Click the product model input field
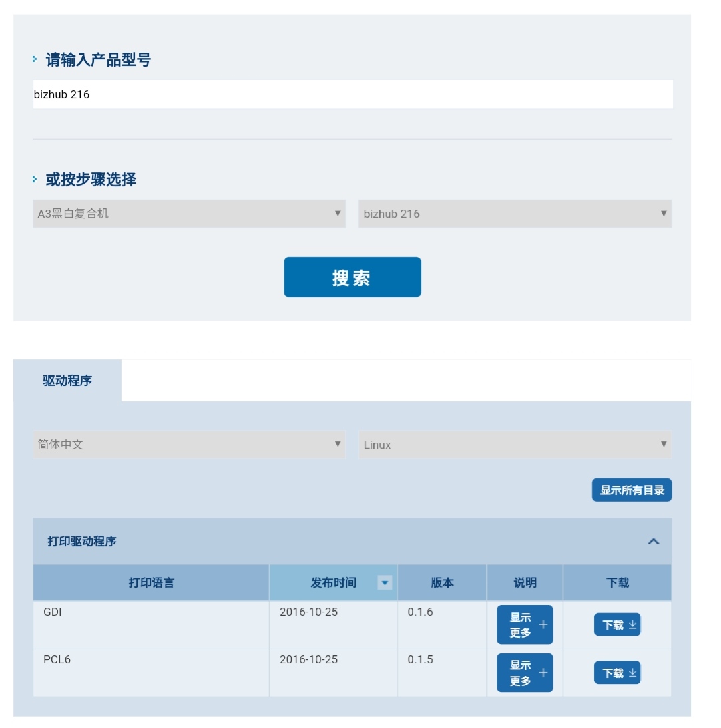 (352, 94)
